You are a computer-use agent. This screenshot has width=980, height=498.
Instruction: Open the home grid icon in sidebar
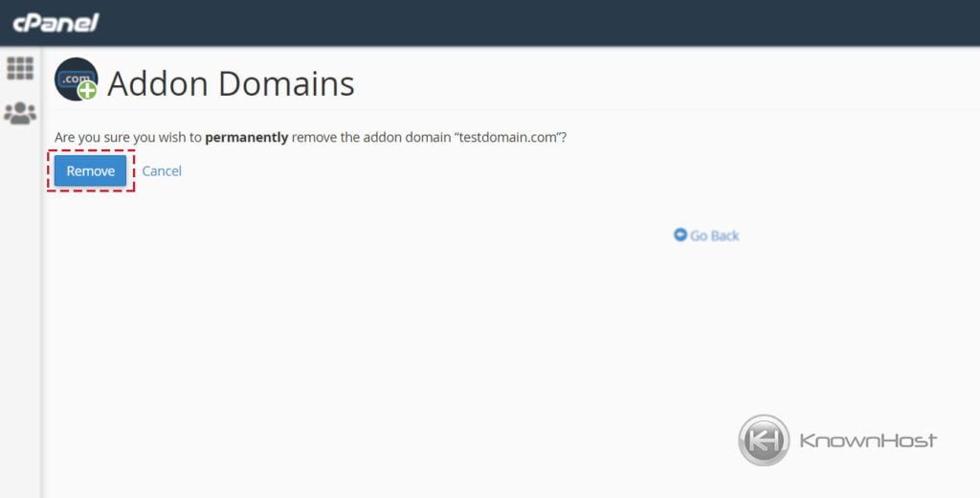pos(20,68)
